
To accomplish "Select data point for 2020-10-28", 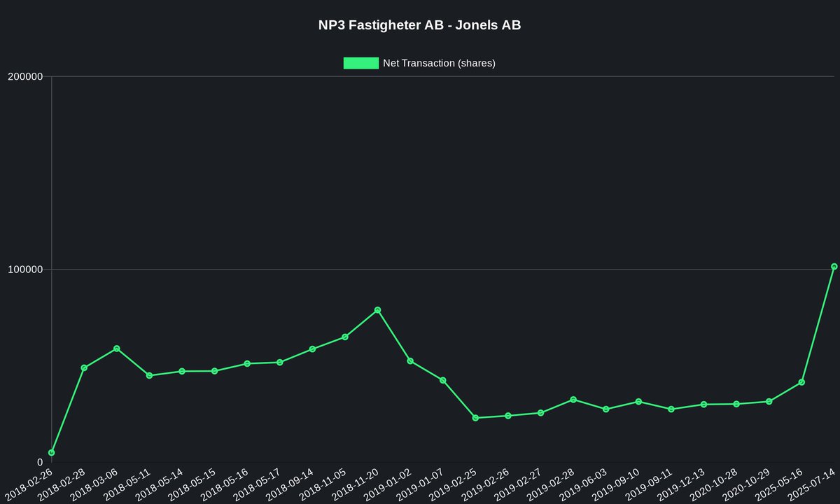I will 736,404.
